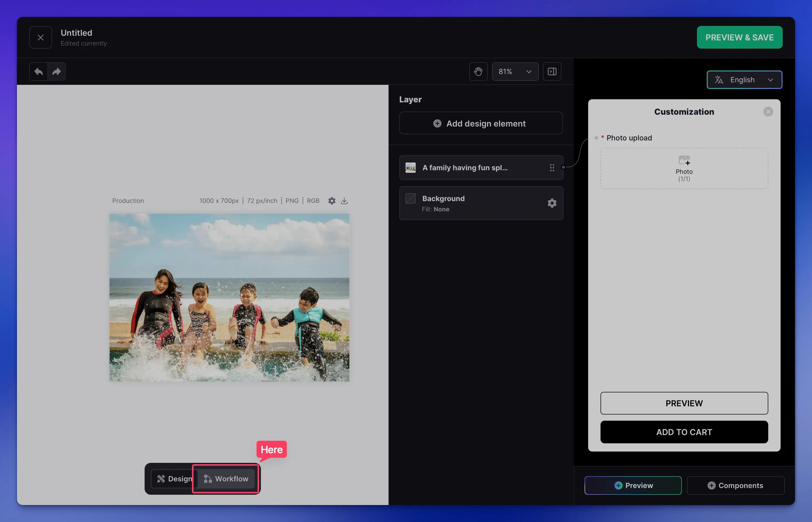812x522 pixels.
Task: Switch to the Workflow tab
Action: 226,479
